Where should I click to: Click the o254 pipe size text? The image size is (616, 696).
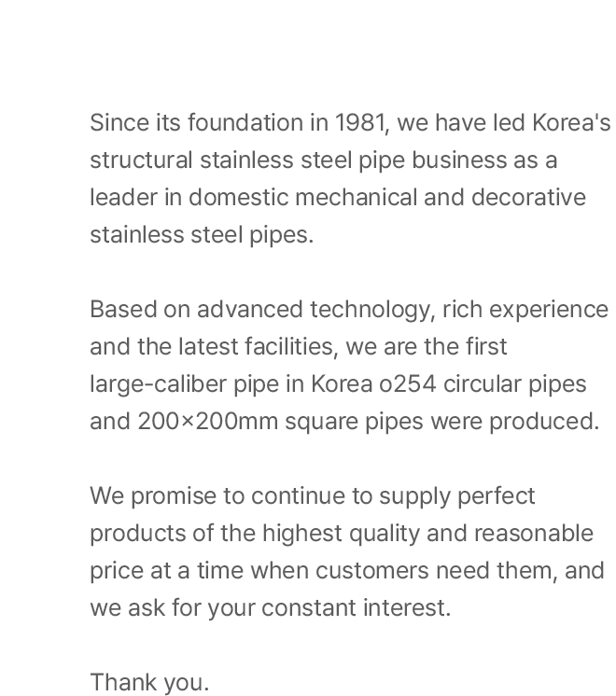click(408, 384)
